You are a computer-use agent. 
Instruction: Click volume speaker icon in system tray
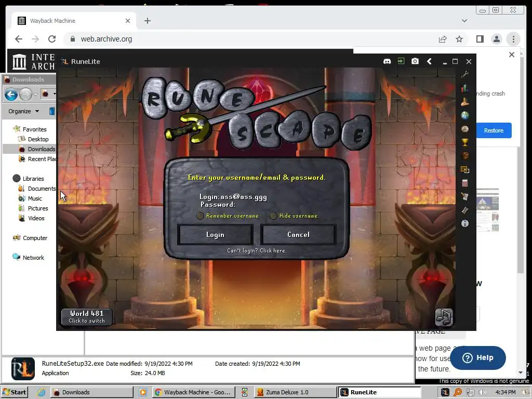click(x=482, y=392)
